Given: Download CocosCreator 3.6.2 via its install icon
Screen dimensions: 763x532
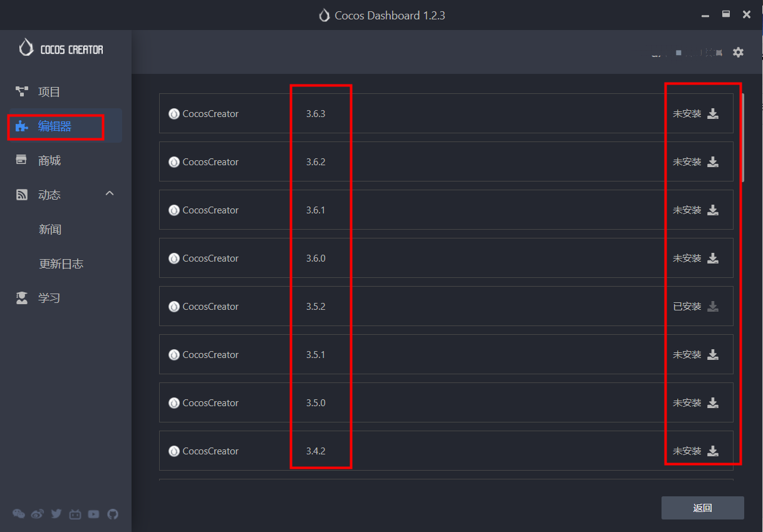Looking at the screenshot, I should point(713,162).
